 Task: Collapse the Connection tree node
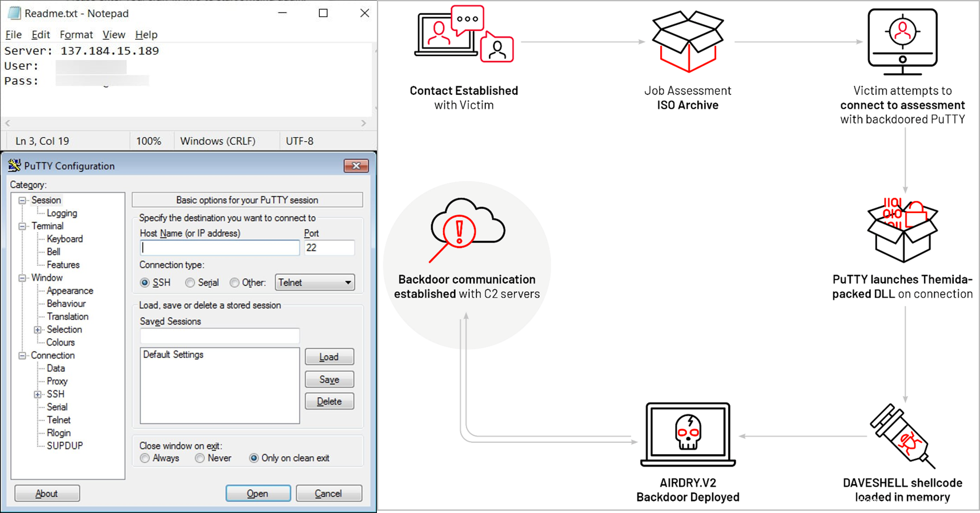(x=22, y=356)
